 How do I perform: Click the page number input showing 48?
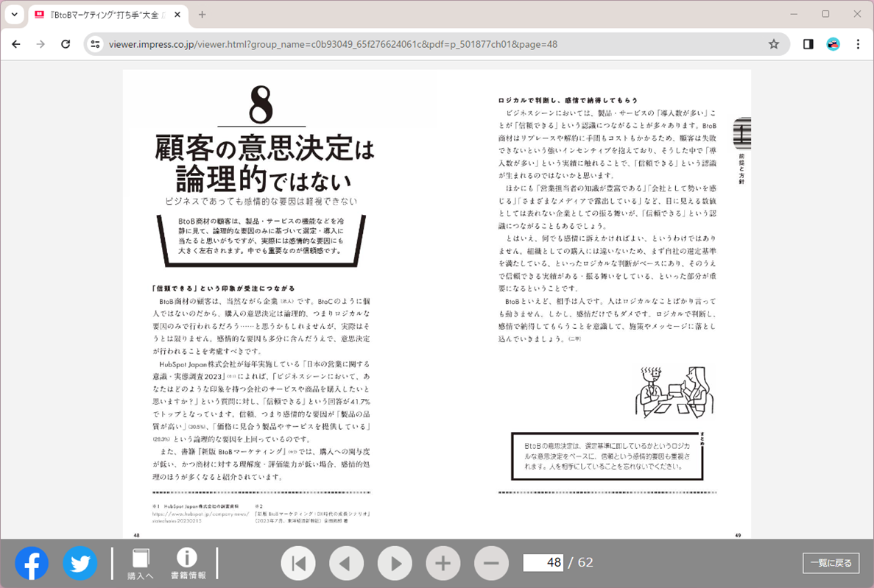tap(542, 563)
